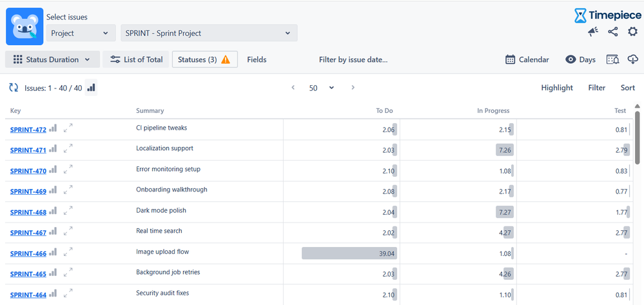Screen dimensions: 644x305
Task: Show chart for SPRINT-464
Action: coord(53,293)
